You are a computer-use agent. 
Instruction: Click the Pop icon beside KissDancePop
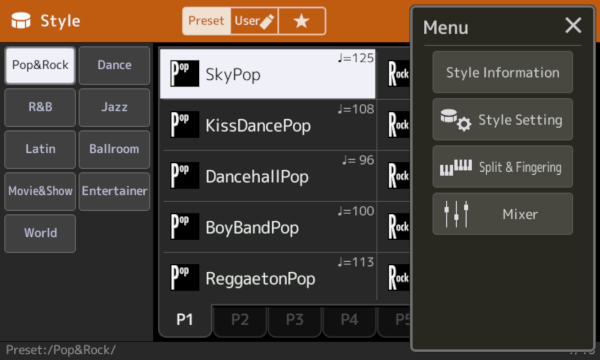point(184,124)
